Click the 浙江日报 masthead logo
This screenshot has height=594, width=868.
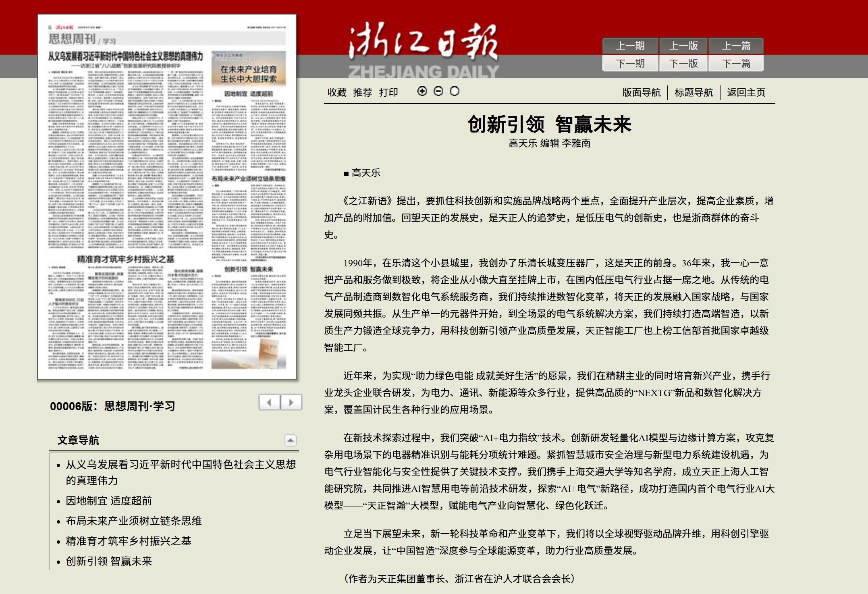pos(423,50)
